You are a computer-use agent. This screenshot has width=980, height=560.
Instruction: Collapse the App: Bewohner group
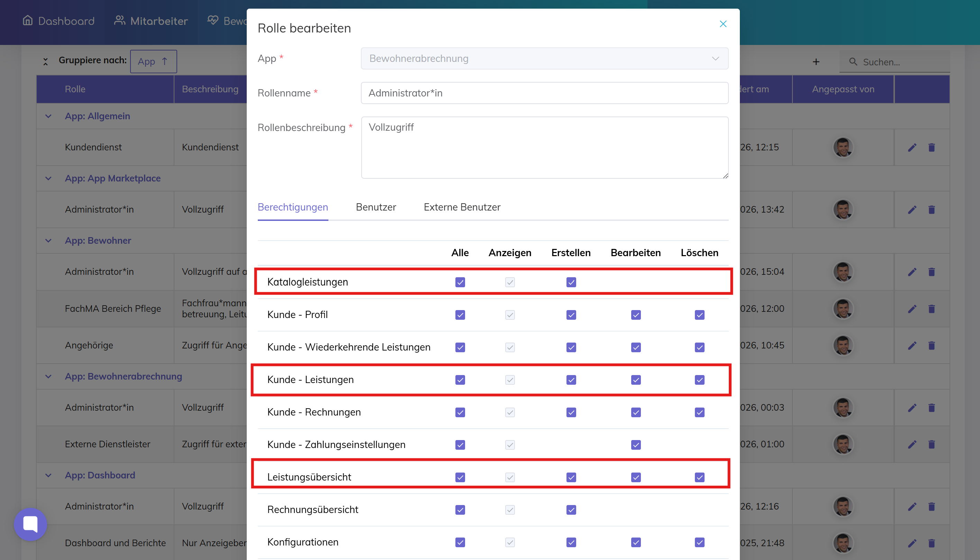click(x=48, y=241)
